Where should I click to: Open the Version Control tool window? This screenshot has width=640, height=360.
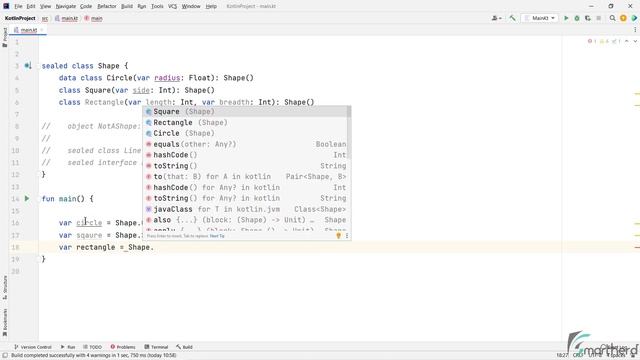[33, 347]
